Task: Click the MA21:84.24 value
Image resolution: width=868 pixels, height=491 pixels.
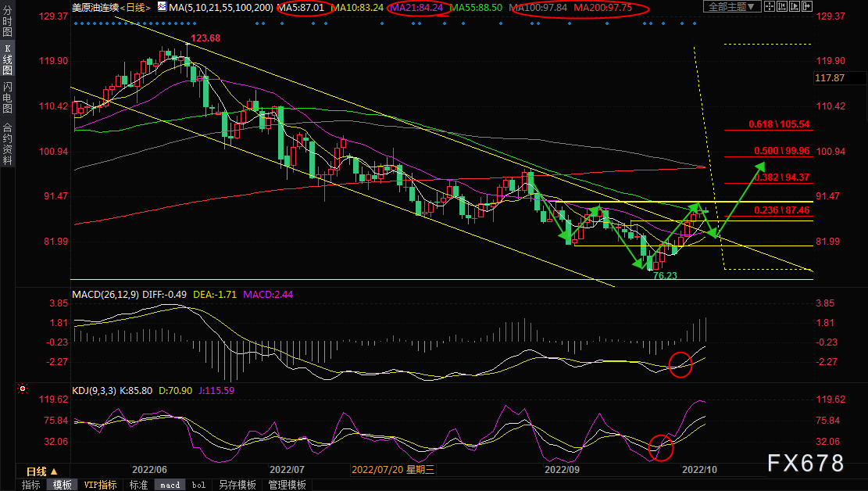Action: (x=417, y=7)
